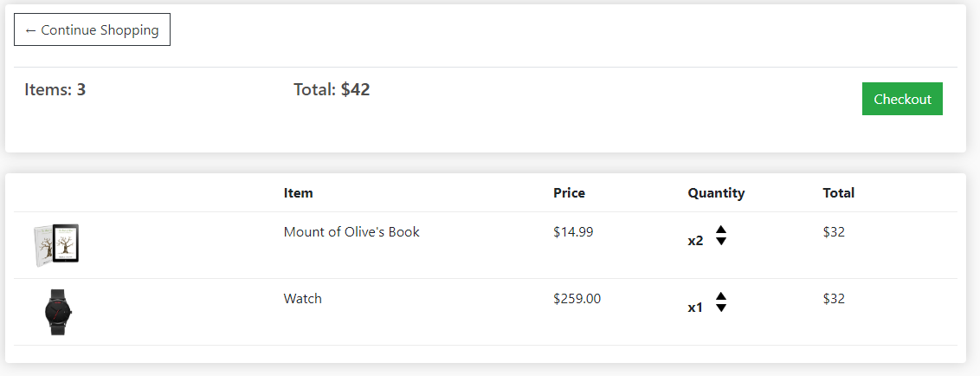Image resolution: width=980 pixels, height=376 pixels.
Task: Decrease the Watch quantity with down arrow
Action: pyautogui.click(x=721, y=308)
